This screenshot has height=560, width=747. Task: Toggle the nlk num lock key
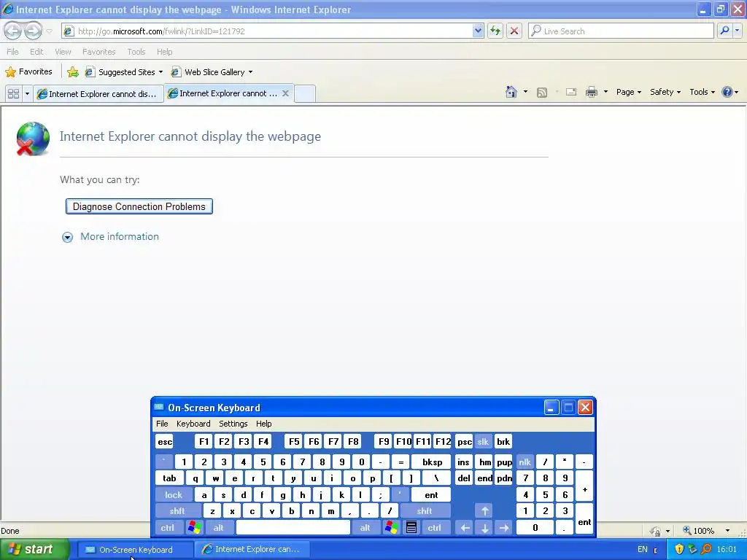(525, 462)
